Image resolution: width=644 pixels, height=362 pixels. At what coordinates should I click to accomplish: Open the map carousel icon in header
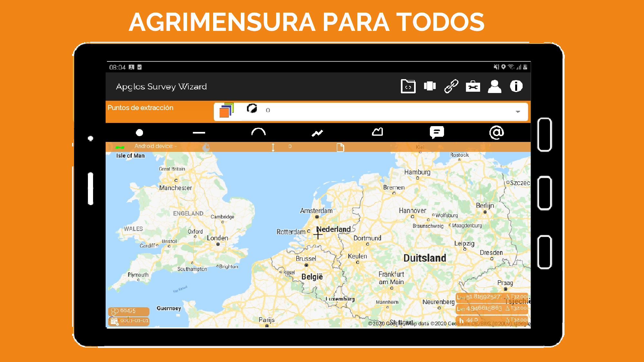tap(430, 86)
